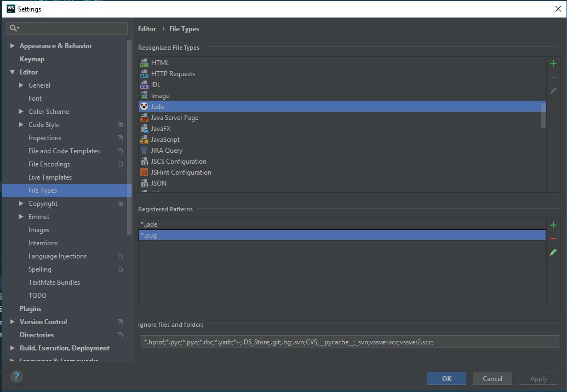Select the *.jade registered pattern
Viewport: 567px width, 392px height.
342,224
